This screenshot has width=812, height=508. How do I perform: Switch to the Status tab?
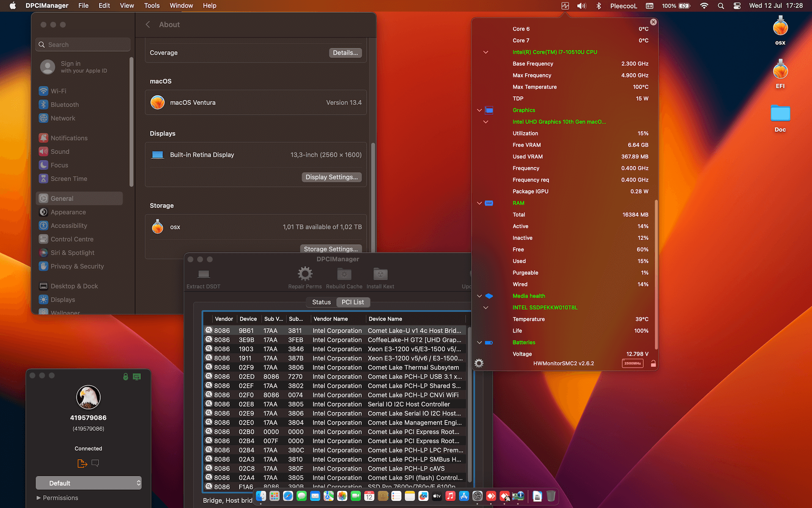tap(321, 302)
